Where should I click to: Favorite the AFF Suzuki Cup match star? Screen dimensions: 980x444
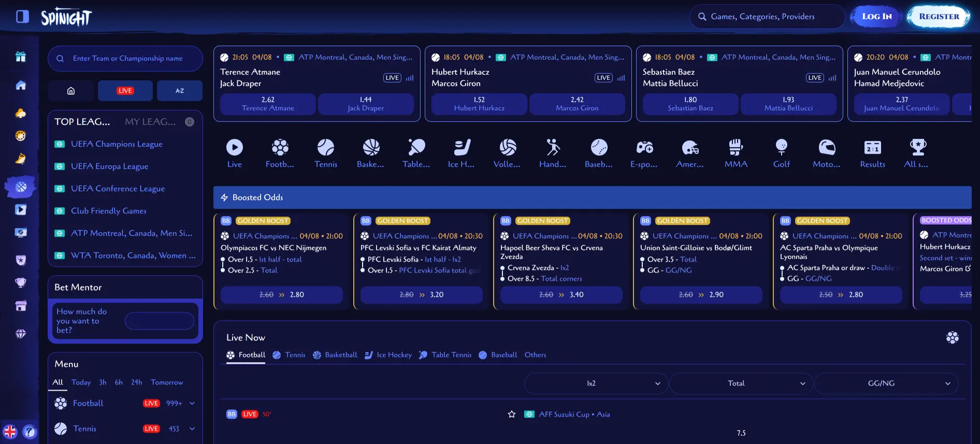point(512,414)
